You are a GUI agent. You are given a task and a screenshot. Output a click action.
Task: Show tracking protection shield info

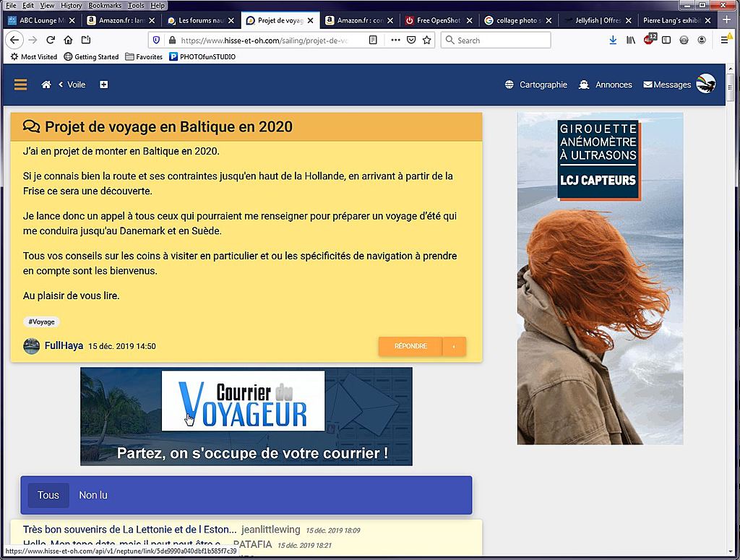click(157, 40)
